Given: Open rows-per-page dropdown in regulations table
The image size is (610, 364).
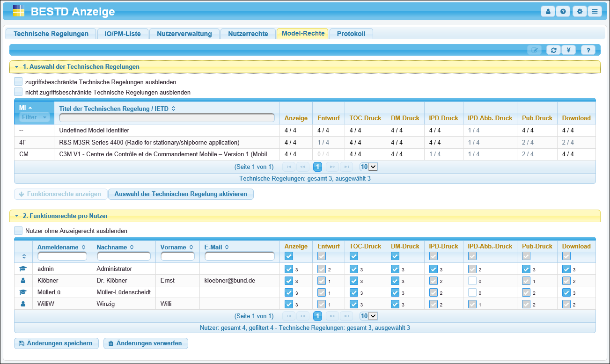Looking at the screenshot, I should [368, 167].
